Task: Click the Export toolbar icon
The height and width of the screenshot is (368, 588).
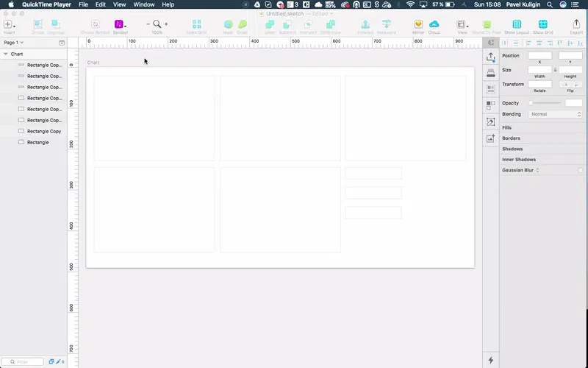Action: pyautogui.click(x=576, y=24)
